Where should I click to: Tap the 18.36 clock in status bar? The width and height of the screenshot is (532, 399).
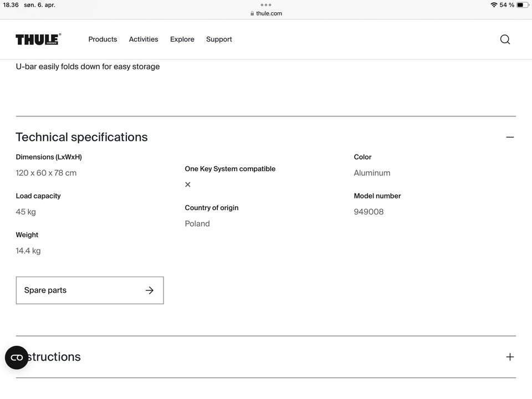click(11, 5)
